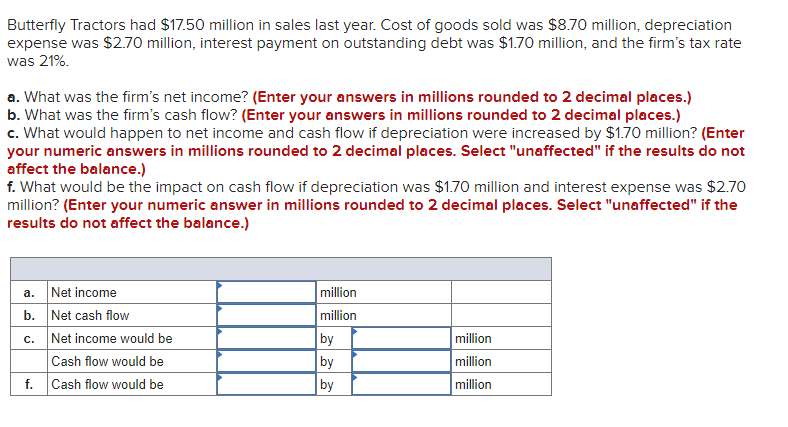Click the row letter 'f.' cell
This screenshot has width=788, height=427.
(29, 384)
